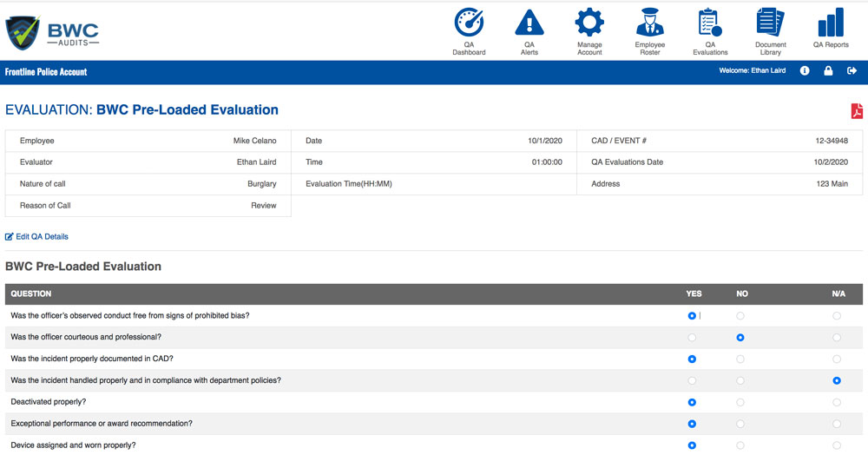The width and height of the screenshot is (868, 455).
Task: Click the No radio for courteous and professional
Action: tap(740, 338)
